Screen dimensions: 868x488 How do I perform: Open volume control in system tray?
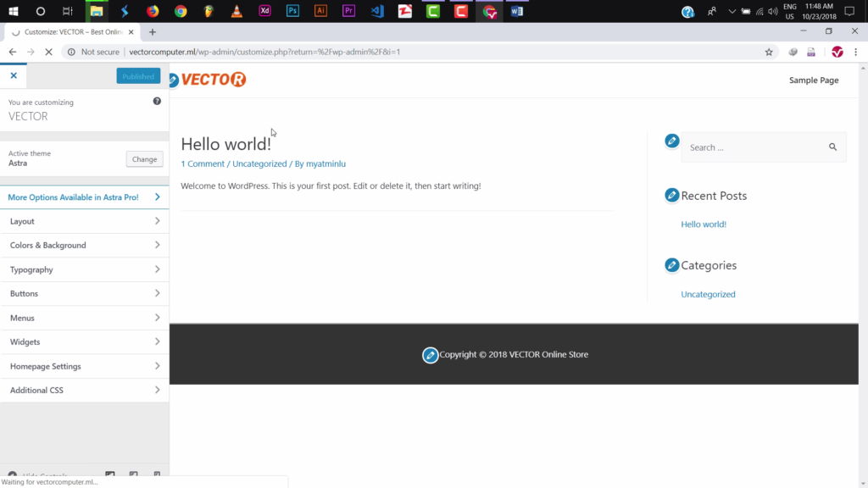[773, 11]
